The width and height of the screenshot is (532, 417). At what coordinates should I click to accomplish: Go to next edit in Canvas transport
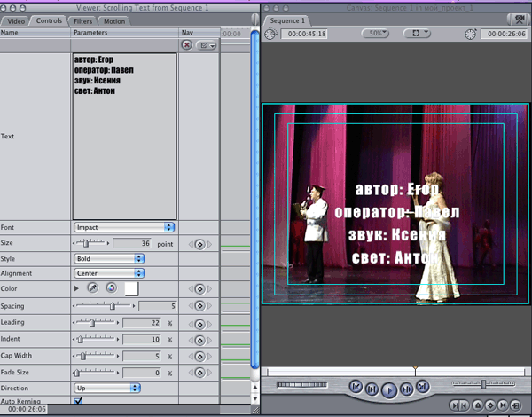pyautogui.click(x=423, y=387)
